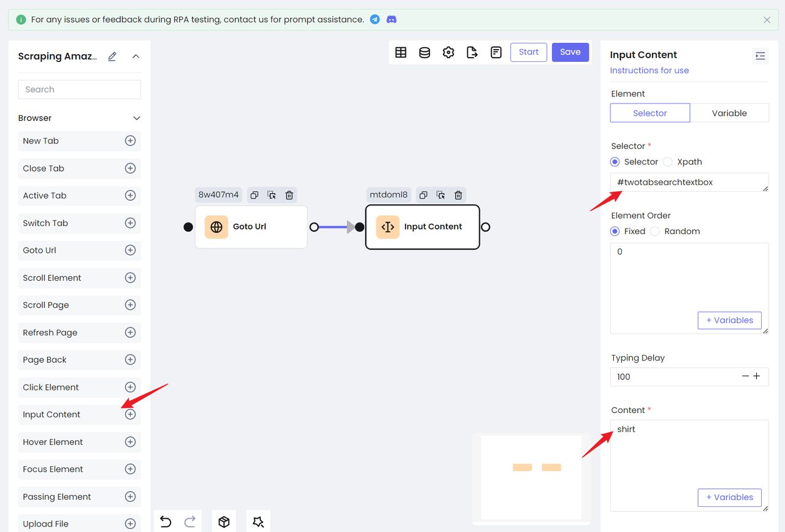Add a Passing Element node

(x=130, y=496)
